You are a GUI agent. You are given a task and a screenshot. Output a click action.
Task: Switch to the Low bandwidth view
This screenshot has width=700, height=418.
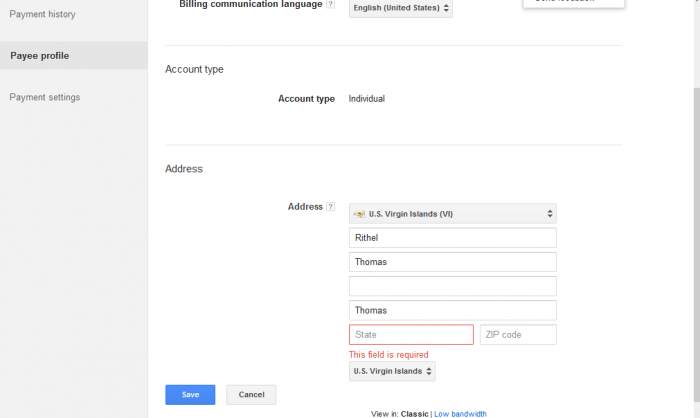click(461, 413)
